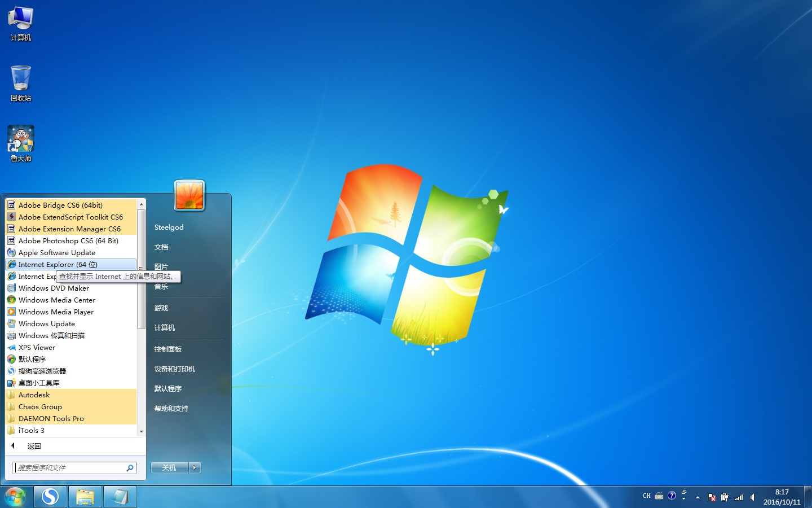The height and width of the screenshot is (508, 812).
Task: Open Adobe Extension Manager CS6
Action: click(x=71, y=229)
